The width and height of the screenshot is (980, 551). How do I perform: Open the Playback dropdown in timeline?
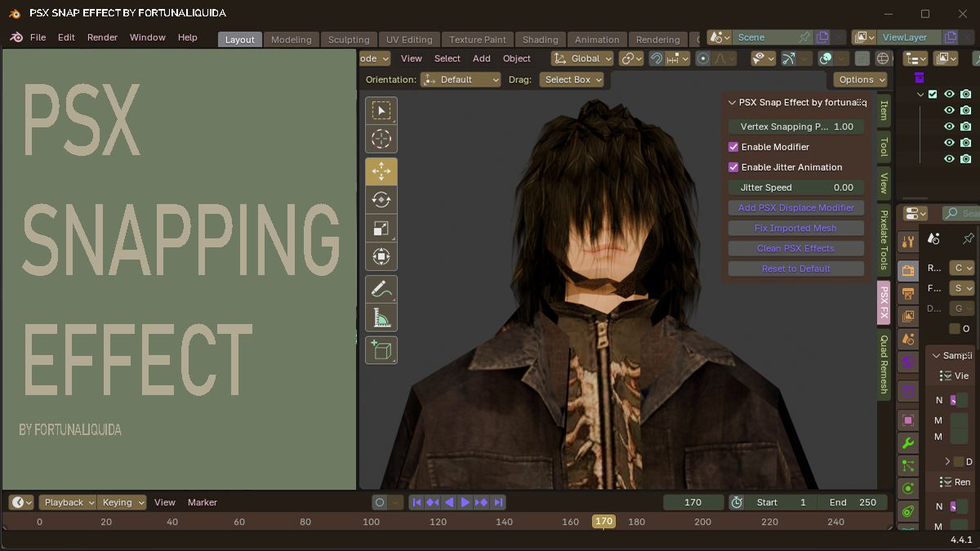click(68, 503)
